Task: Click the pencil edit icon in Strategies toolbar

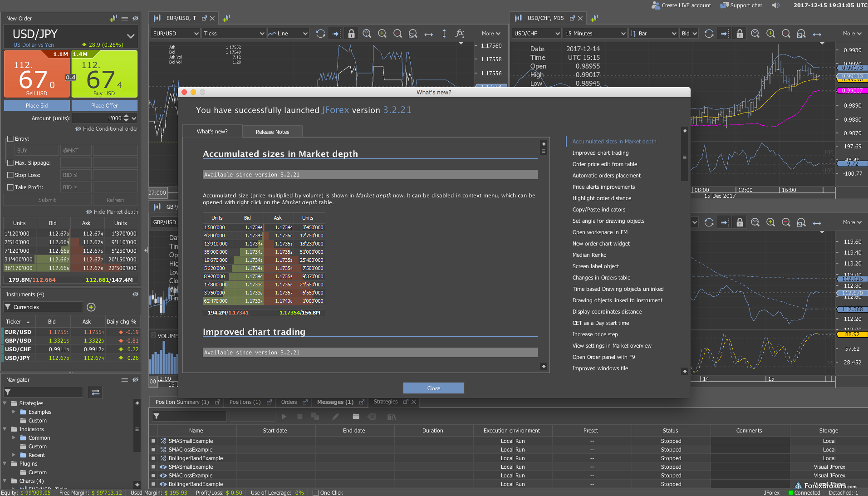Action: (335, 417)
